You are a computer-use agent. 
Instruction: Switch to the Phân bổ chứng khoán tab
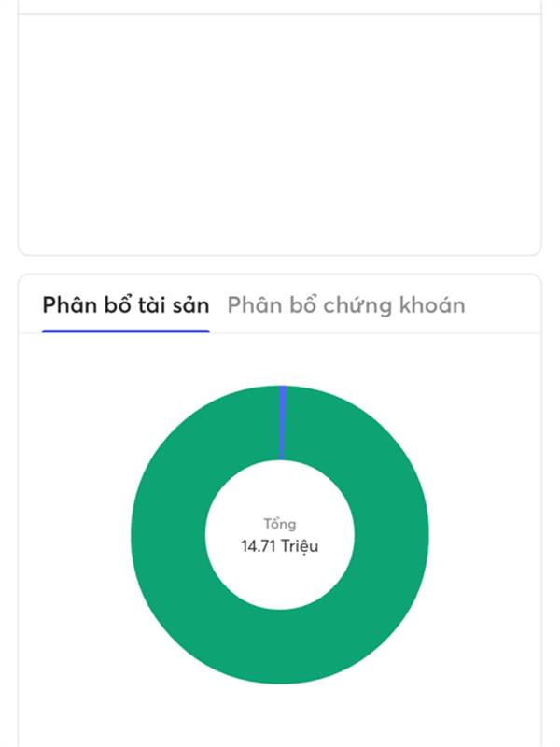coord(346,305)
